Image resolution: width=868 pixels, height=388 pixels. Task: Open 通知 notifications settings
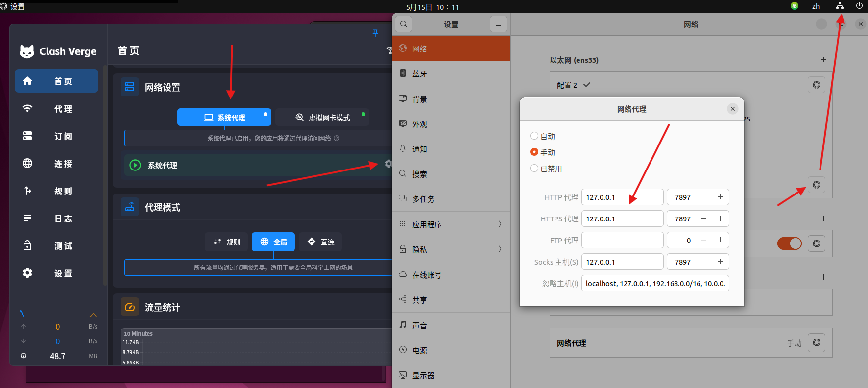pos(451,149)
